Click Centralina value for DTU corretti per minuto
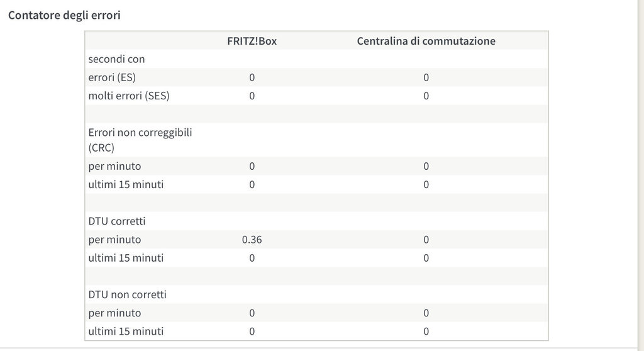Viewport: 644px width, 351px height. (426, 240)
